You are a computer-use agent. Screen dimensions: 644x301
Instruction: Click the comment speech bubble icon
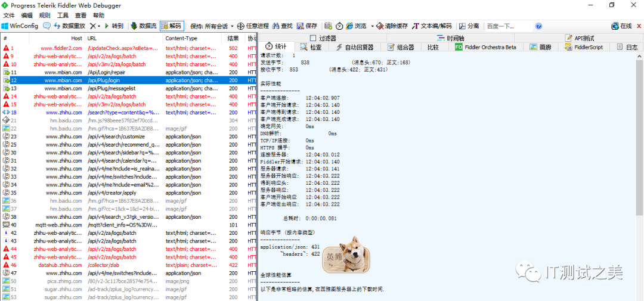tap(47, 26)
